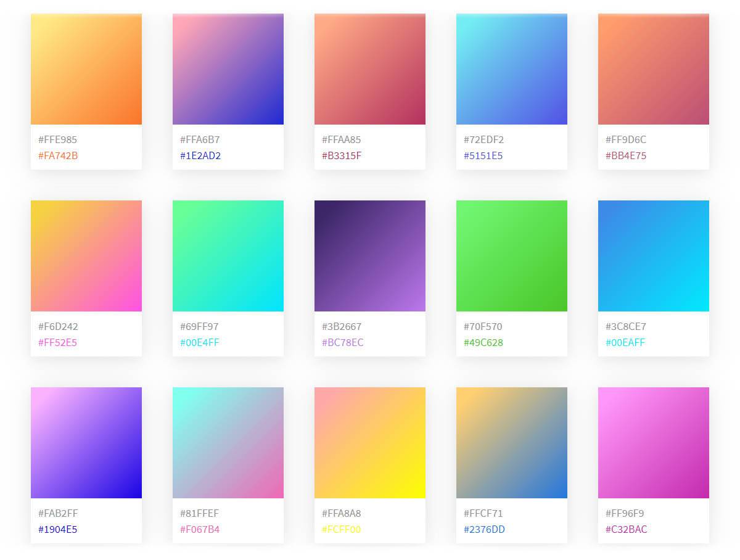This screenshot has height=560, width=740.
Task: Click the aqua-to-pink gradient above #81FFEF
Action: click(x=228, y=443)
